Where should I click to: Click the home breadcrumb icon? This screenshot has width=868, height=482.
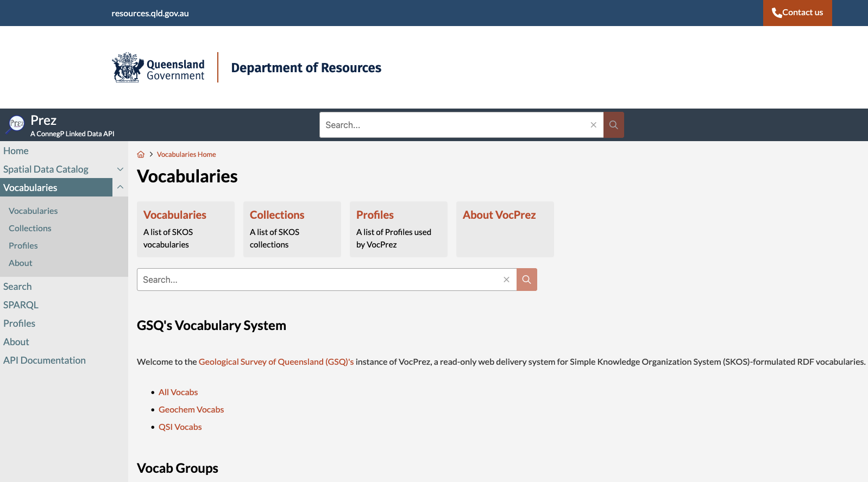[x=141, y=154]
